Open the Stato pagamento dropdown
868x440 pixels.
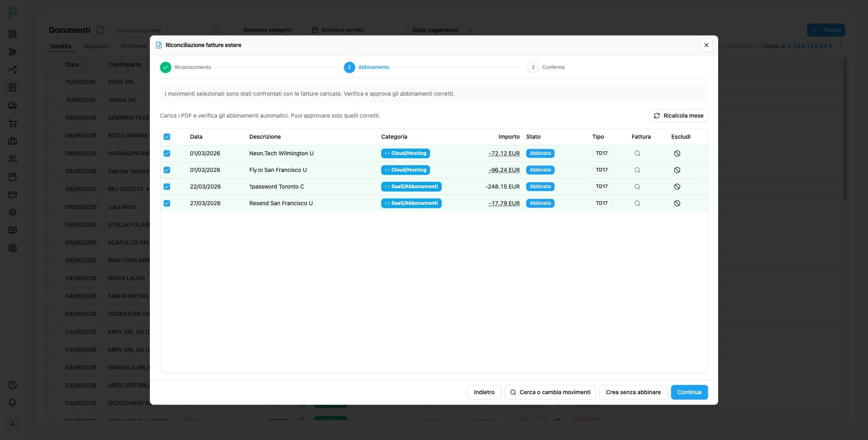442,30
